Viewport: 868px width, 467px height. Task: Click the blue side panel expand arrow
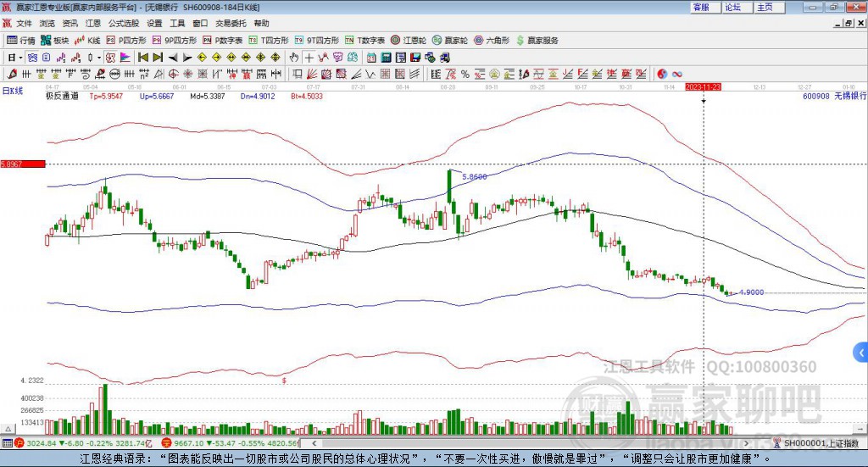[x=861, y=352]
